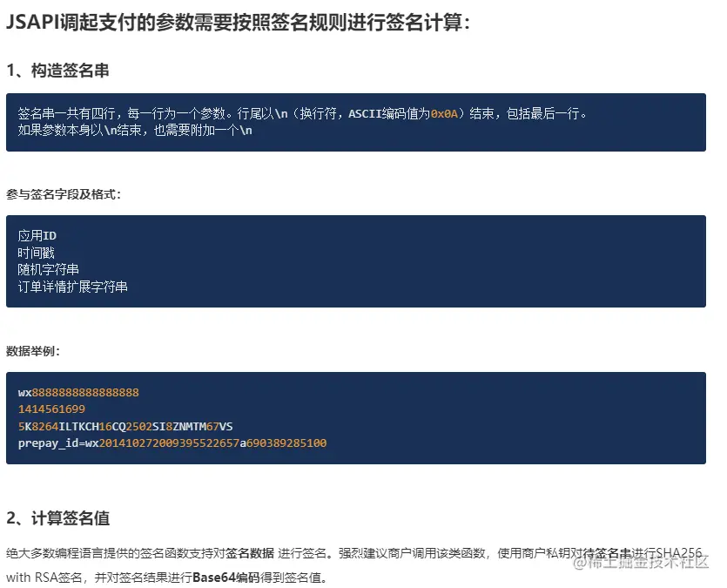Click the 随机字符串 line
This screenshot has height=588, width=727.
[x=48, y=269]
